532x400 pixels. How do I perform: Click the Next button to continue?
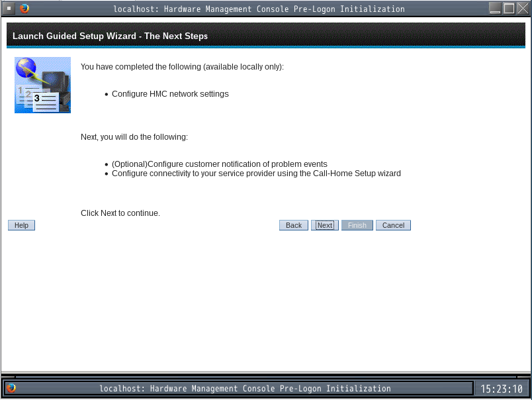click(x=325, y=225)
